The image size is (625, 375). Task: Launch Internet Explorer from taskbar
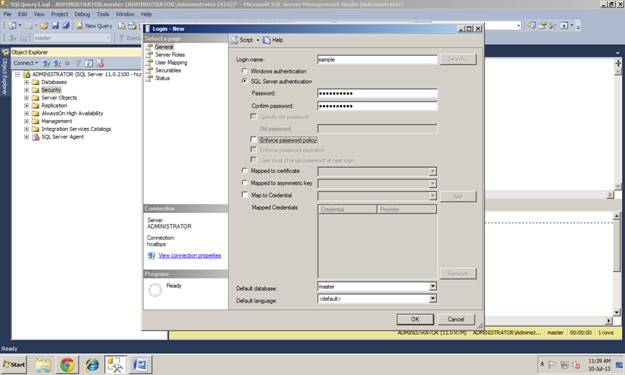92,365
